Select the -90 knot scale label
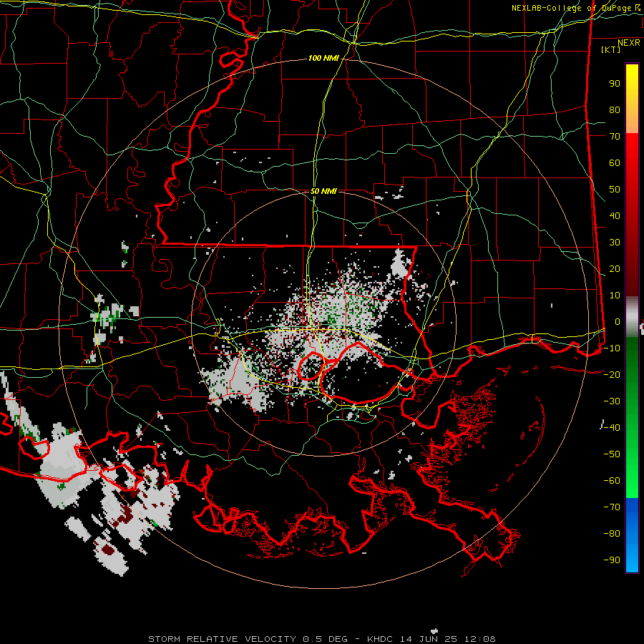 (612, 560)
